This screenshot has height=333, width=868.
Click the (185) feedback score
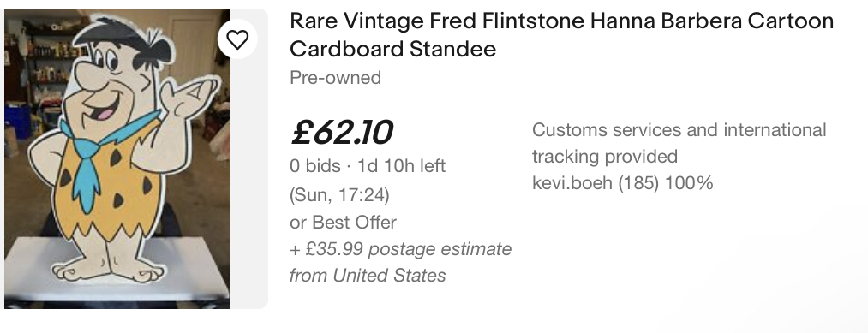[x=638, y=183]
